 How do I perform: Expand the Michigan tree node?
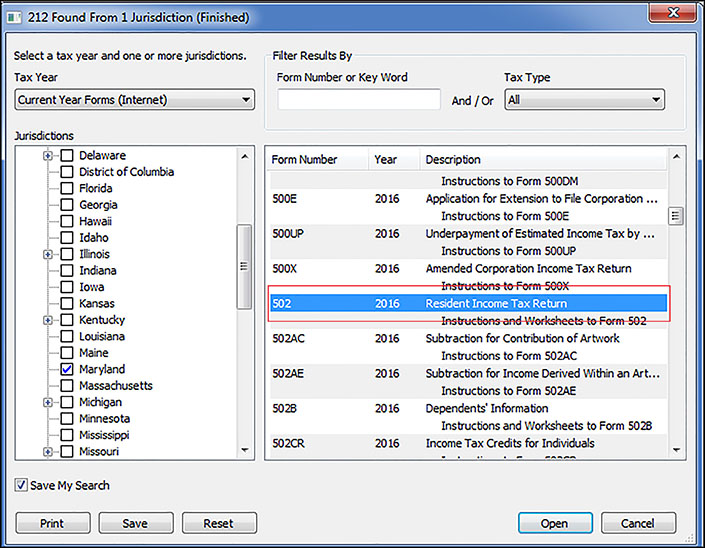click(47, 403)
